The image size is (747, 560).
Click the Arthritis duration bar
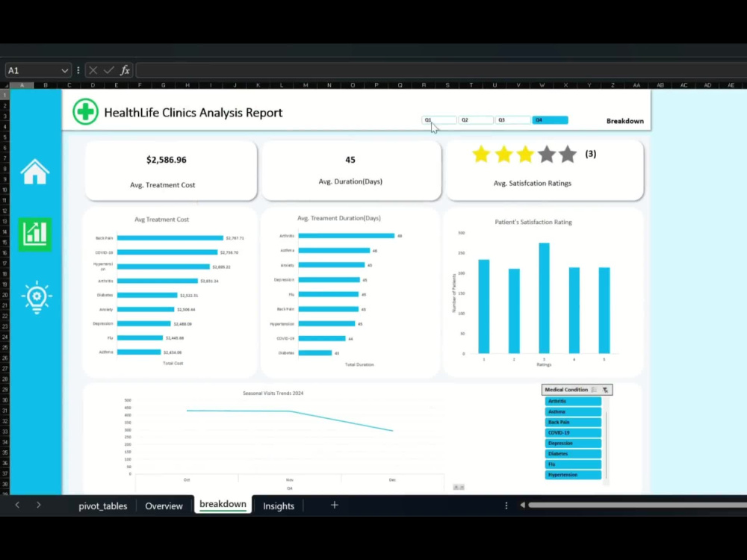click(347, 236)
